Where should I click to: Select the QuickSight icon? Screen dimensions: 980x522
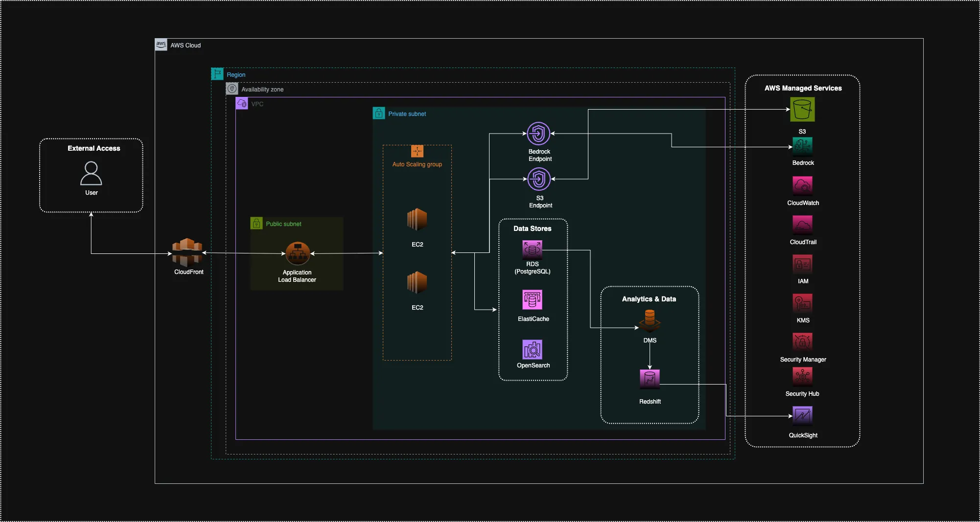802,416
